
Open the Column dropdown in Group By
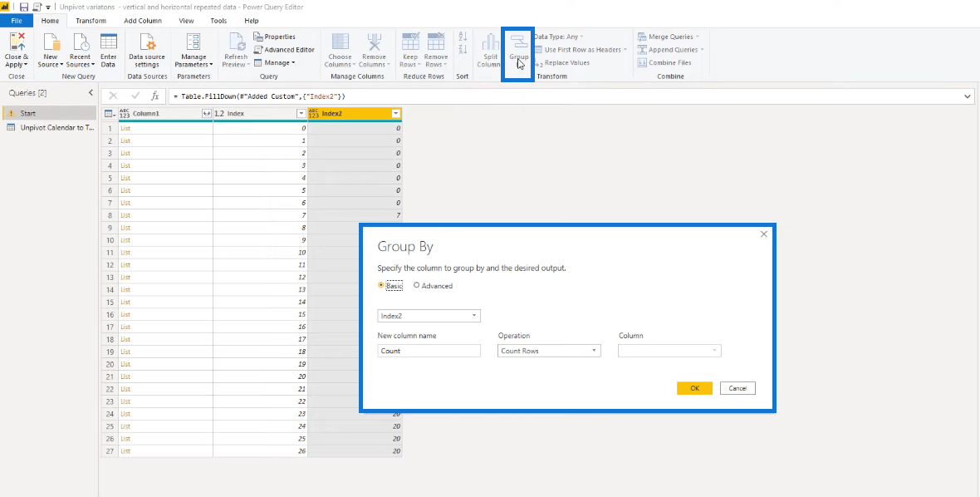[669, 351]
